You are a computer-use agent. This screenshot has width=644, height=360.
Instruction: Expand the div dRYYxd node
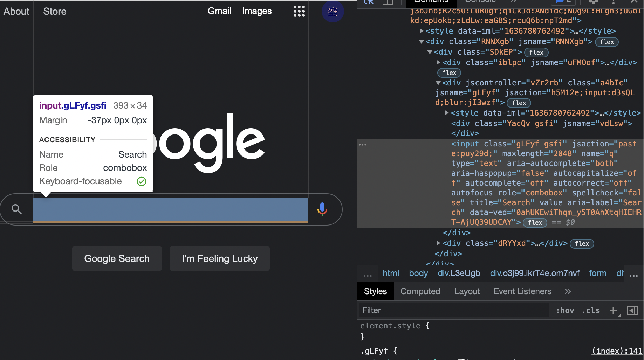click(x=438, y=243)
